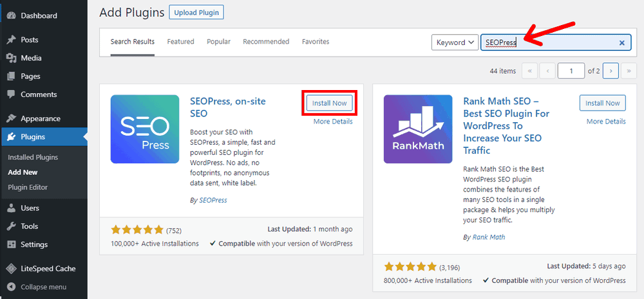Open the Rank Math author link
Image resolution: width=644 pixels, height=299 pixels.
(489, 237)
